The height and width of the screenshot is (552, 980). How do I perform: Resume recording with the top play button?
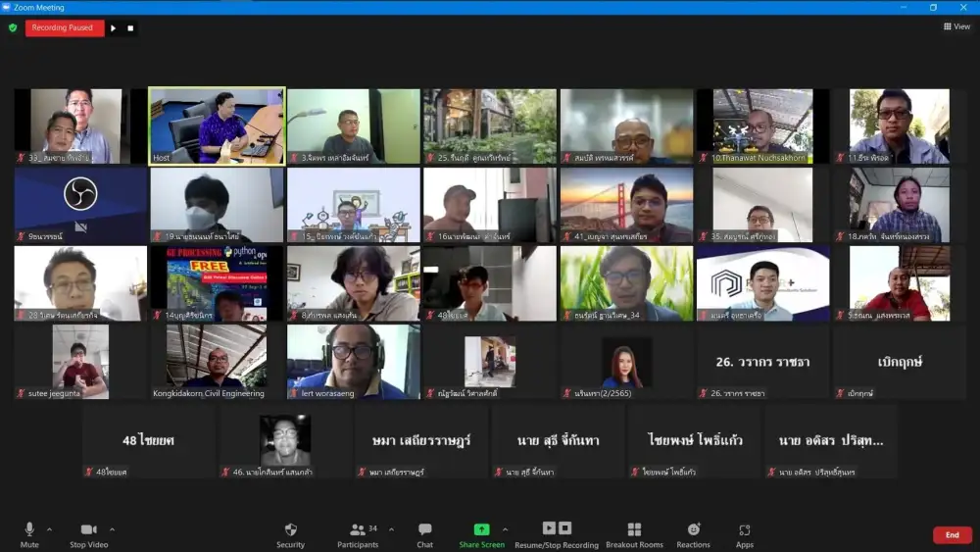(x=114, y=27)
